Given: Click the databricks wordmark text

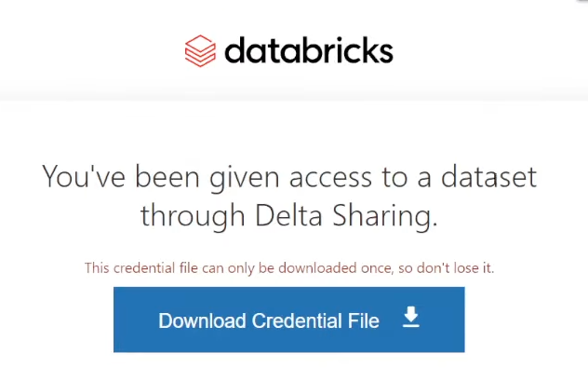Looking at the screenshot, I should click(x=309, y=50).
